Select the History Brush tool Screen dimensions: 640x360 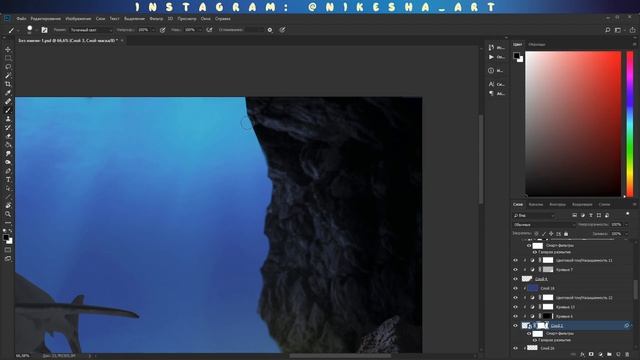coord(8,128)
